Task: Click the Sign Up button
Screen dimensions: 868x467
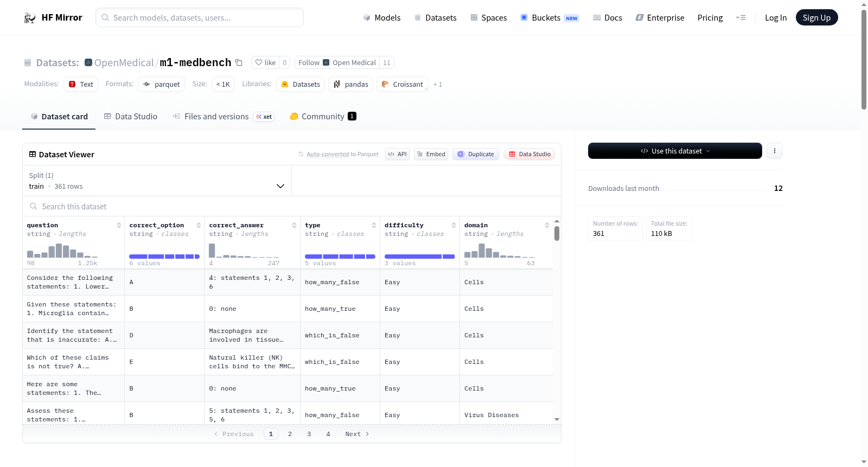Action: click(x=816, y=17)
